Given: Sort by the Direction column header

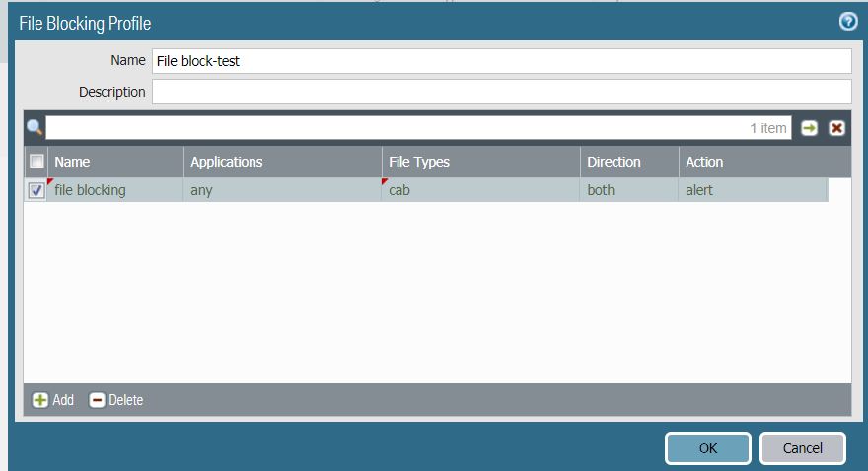Looking at the screenshot, I should (x=629, y=162).
